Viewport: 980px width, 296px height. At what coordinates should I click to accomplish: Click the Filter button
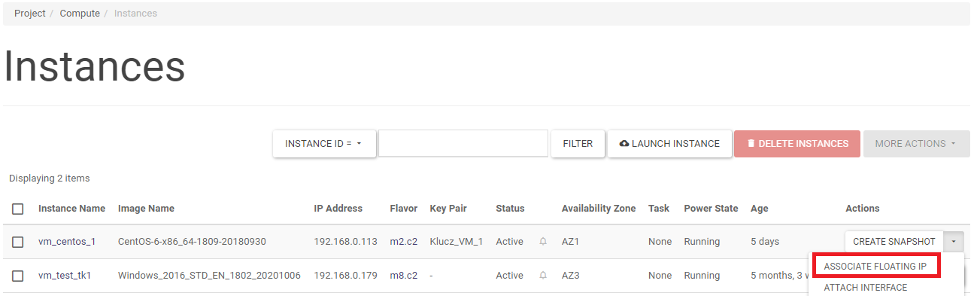click(578, 144)
